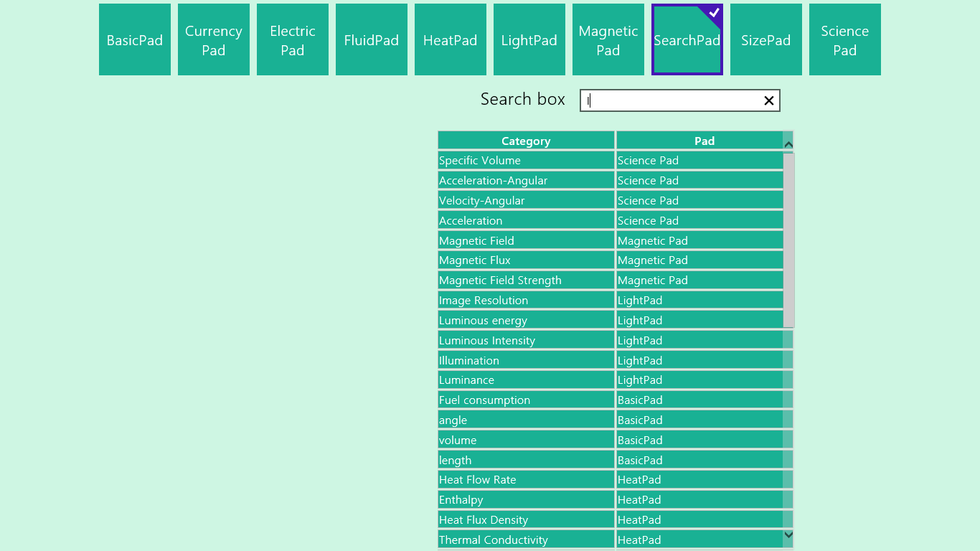Select the Magnetic Flux category row
This screenshot has width=980, height=551.
coord(526,260)
